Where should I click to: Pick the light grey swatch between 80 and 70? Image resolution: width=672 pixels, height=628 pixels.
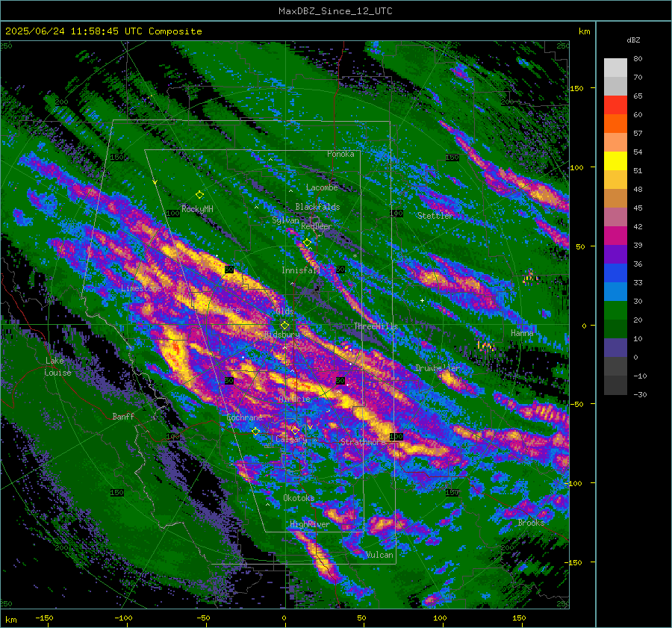tap(615, 68)
